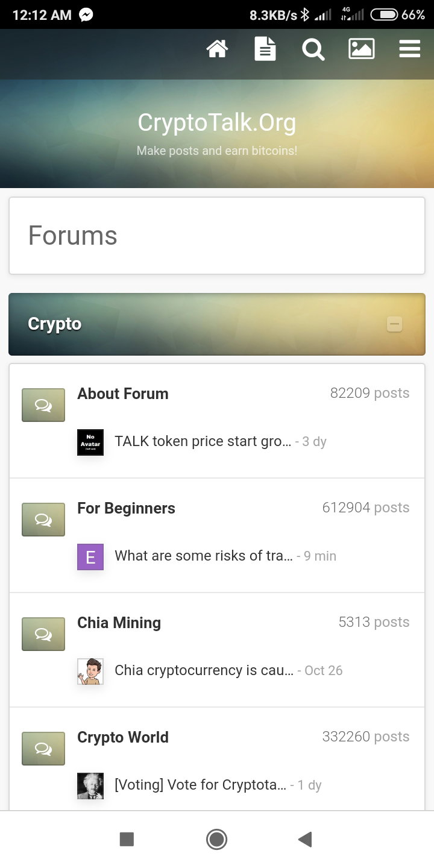Click the purple 'E' user avatar
434x868 pixels.
90,557
